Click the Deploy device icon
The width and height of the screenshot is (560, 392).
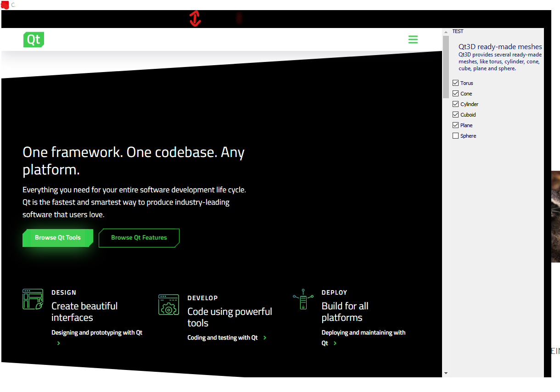[303, 299]
